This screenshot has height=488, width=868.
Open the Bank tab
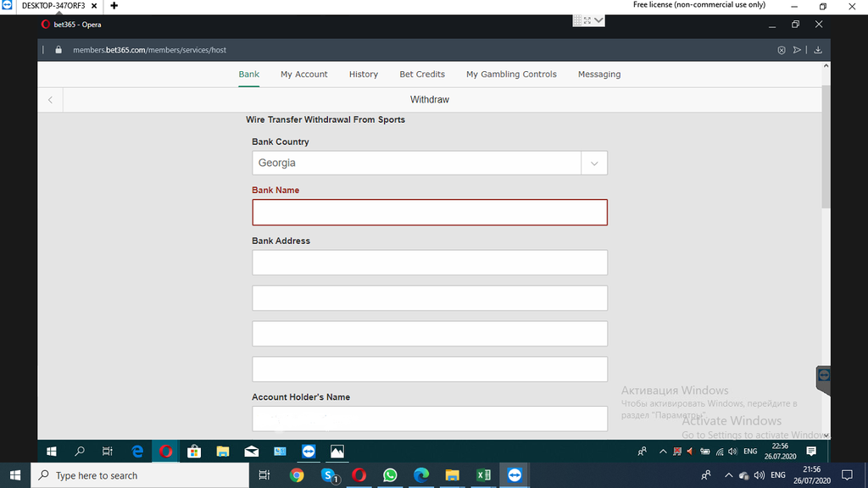coord(248,75)
